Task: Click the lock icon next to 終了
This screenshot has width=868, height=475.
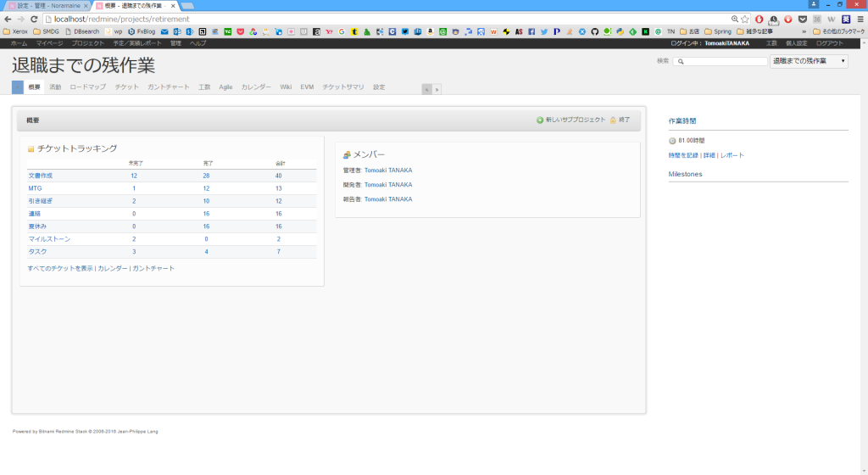Action: (x=613, y=120)
